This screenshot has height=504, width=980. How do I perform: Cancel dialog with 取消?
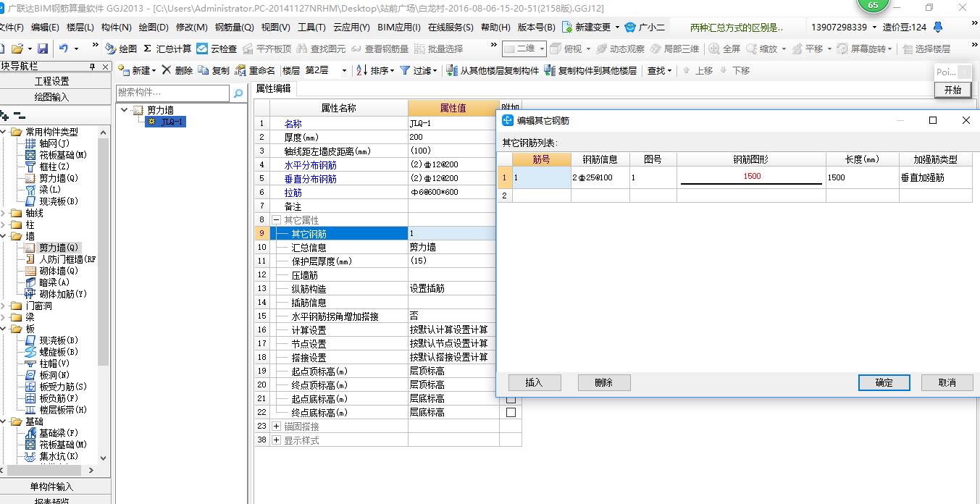coord(947,382)
